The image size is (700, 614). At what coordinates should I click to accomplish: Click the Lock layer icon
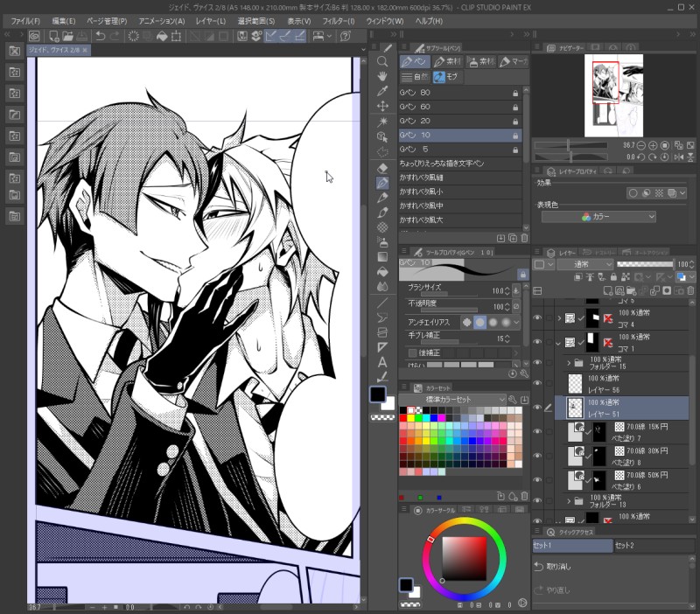(x=613, y=277)
